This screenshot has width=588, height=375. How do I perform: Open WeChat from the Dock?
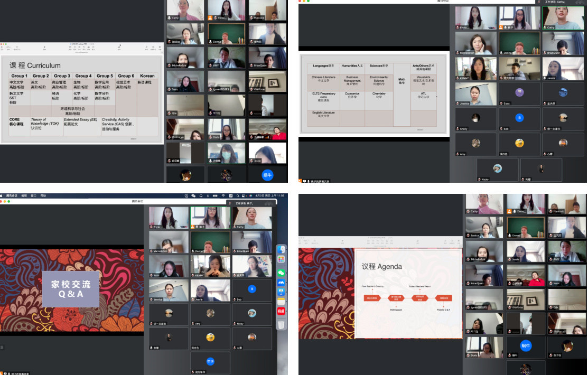(x=281, y=273)
